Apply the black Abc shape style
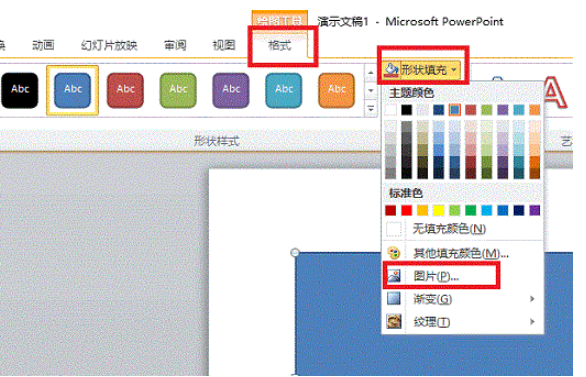This screenshot has height=377, width=586. point(20,90)
